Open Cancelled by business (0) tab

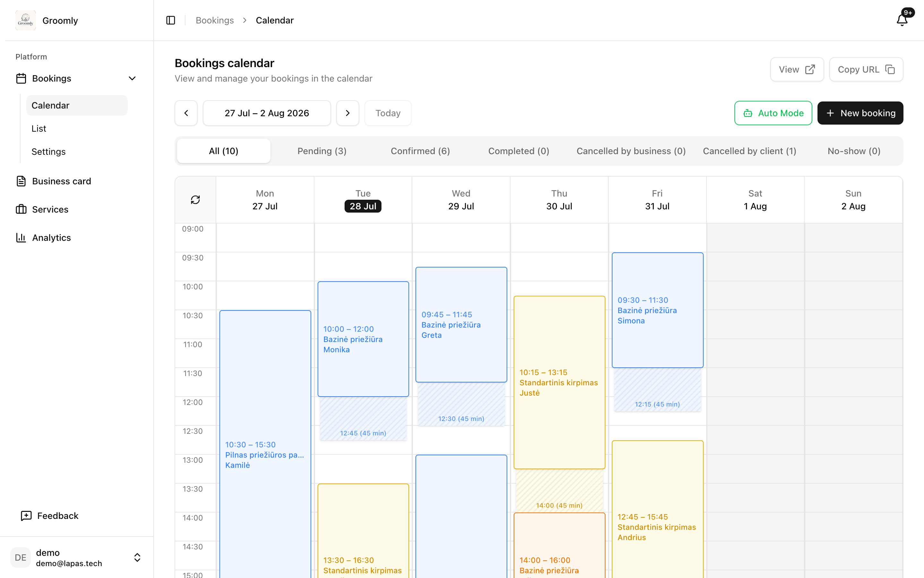tap(631, 151)
